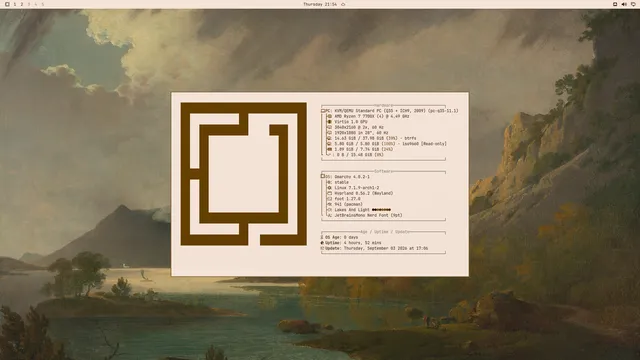Viewport: 640px width, 360px height.
Task: Click the window manager icon beside Hyprland
Action: [329, 193]
